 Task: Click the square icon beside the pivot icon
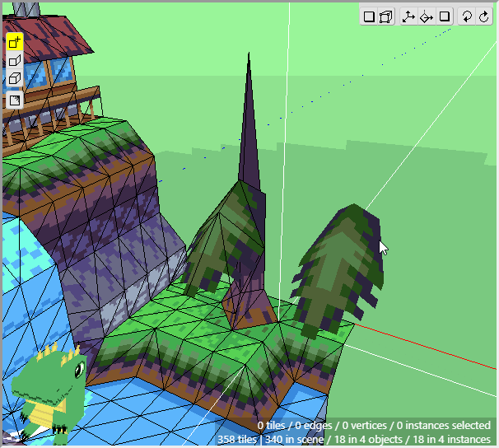pos(444,16)
